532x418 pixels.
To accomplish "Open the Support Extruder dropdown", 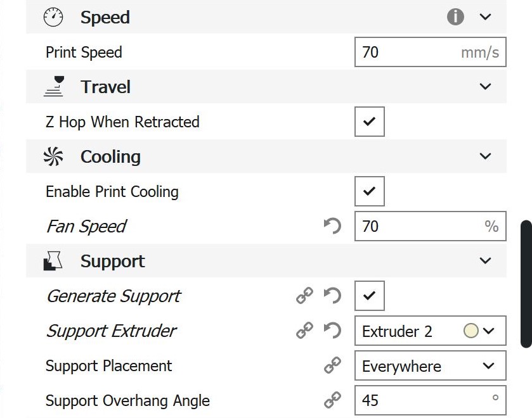I will (430, 331).
